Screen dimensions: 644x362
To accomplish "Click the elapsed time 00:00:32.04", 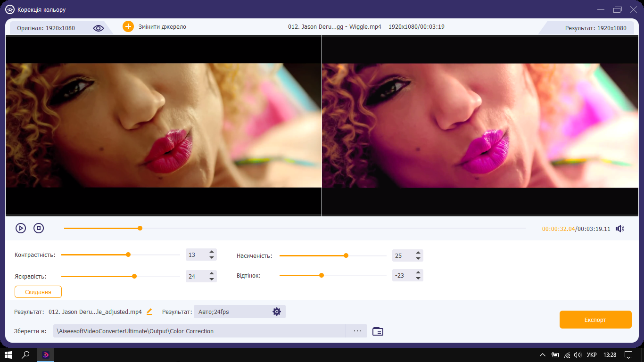I will [558, 229].
